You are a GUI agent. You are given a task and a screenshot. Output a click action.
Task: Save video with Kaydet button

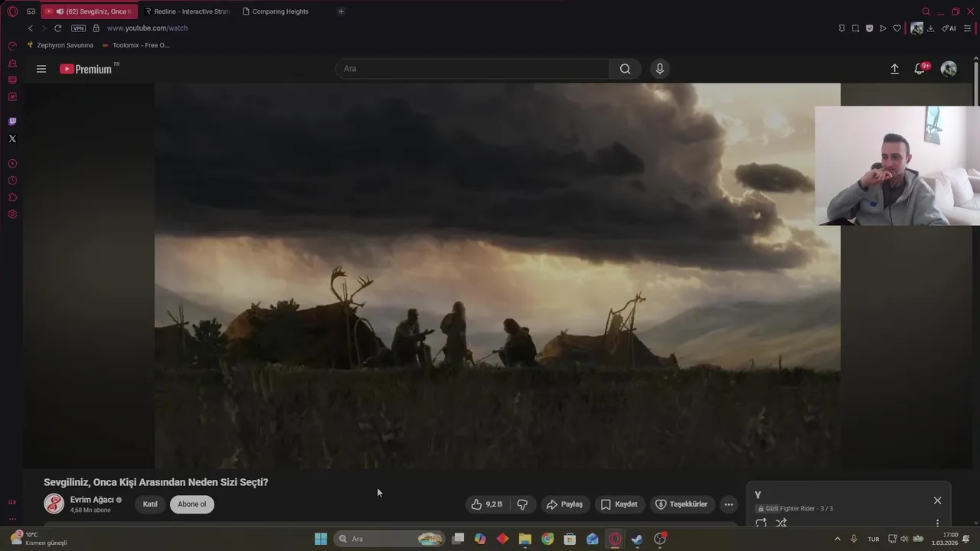pyautogui.click(x=619, y=504)
